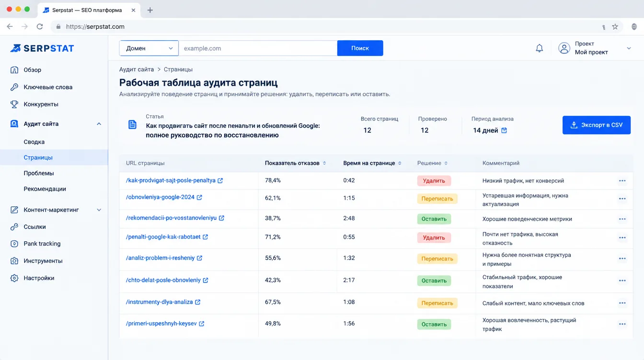
Task: Click the bounce rate value 78,4%
Action: tap(273, 181)
